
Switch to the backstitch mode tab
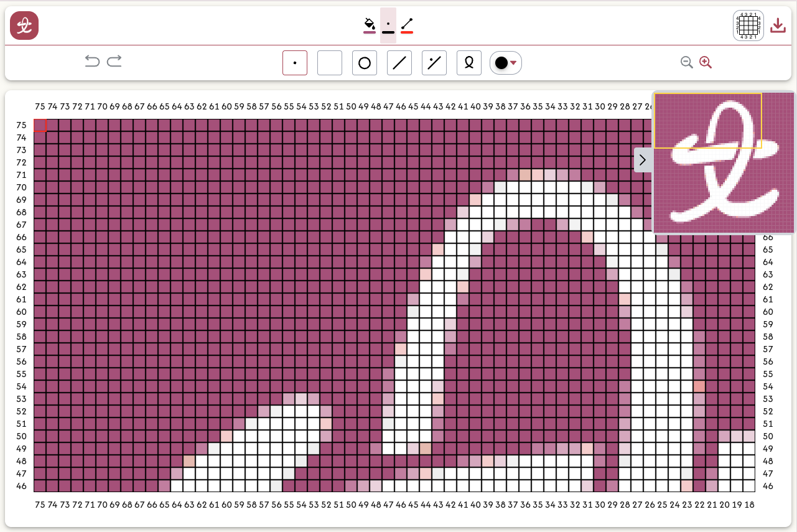click(408, 26)
